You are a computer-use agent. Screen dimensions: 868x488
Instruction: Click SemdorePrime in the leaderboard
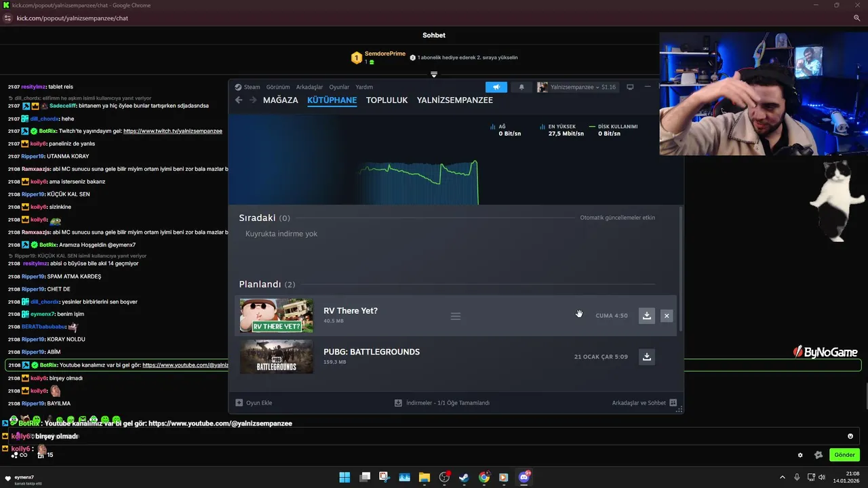(385, 54)
